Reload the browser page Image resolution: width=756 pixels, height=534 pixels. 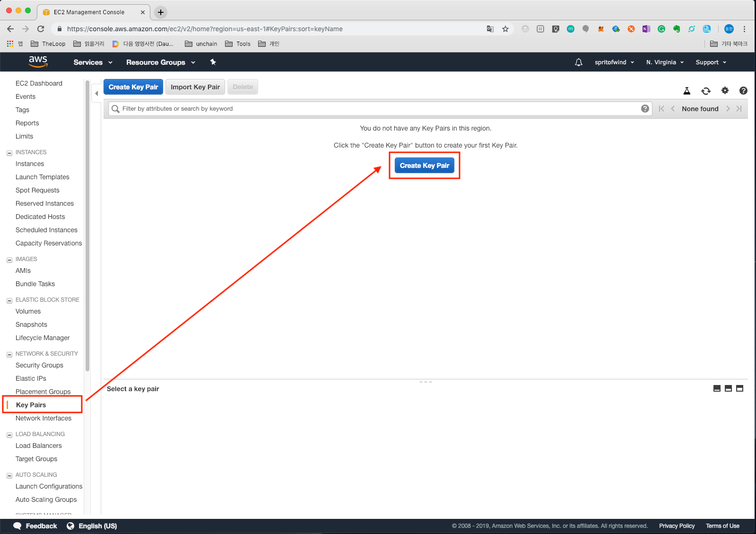pos(41,29)
